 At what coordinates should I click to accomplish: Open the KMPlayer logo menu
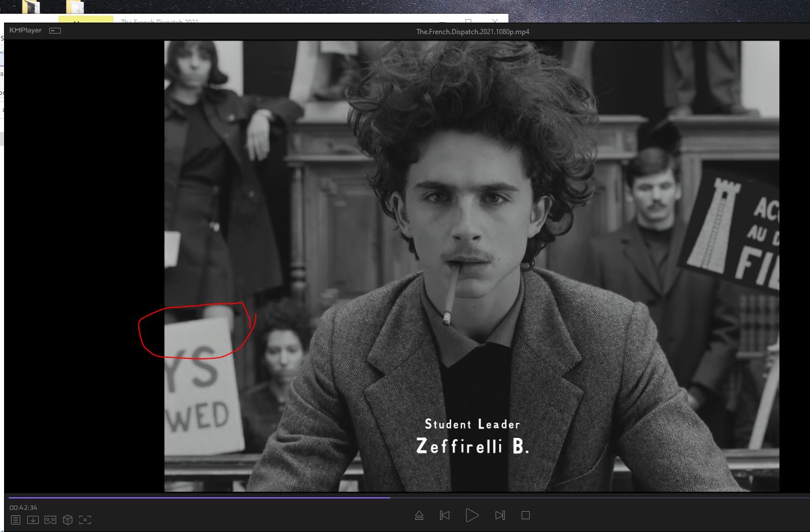tap(25, 31)
